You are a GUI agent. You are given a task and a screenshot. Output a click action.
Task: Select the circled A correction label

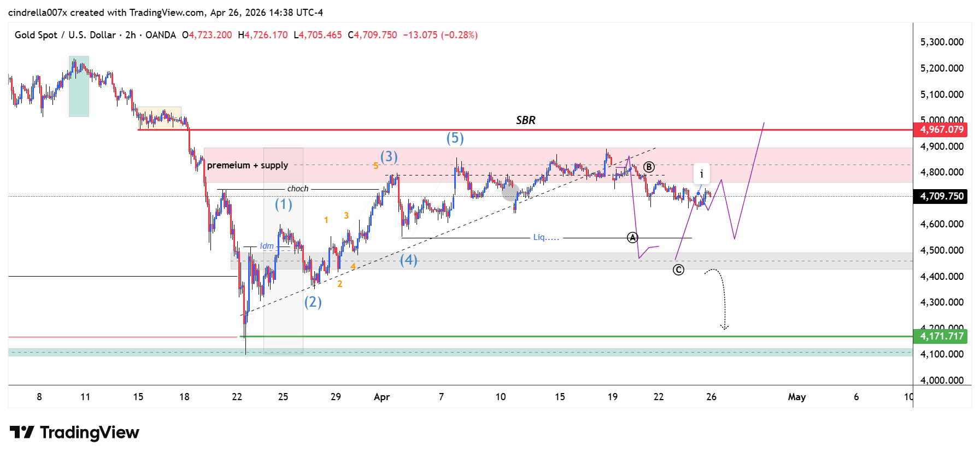click(x=632, y=237)
